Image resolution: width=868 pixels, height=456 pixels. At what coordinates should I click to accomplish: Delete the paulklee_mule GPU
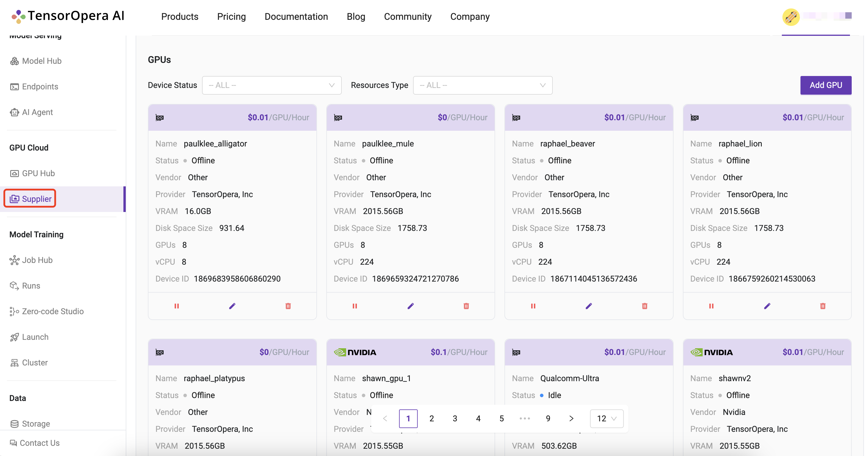(x=466, y=306)
